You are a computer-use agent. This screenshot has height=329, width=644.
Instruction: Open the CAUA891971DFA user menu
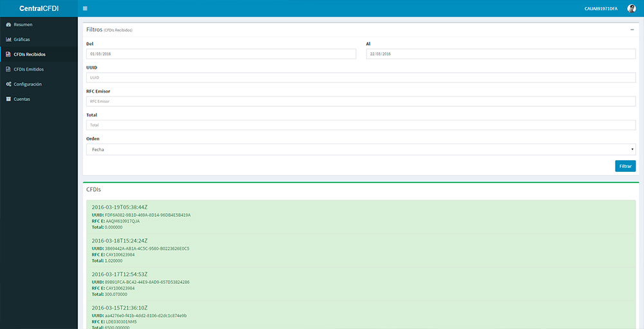coord(600,8)
